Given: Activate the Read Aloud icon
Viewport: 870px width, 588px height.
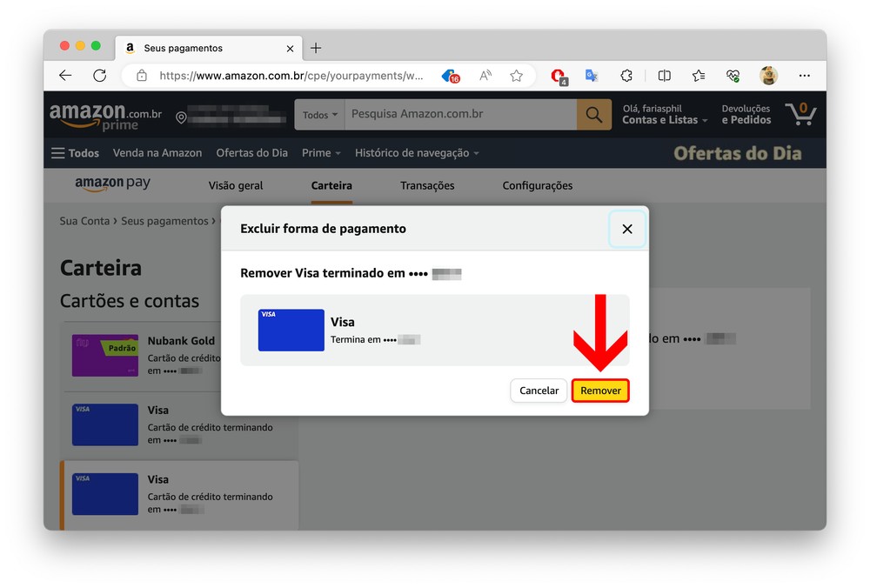Looking at the screenshot, I should click(485, 76).
